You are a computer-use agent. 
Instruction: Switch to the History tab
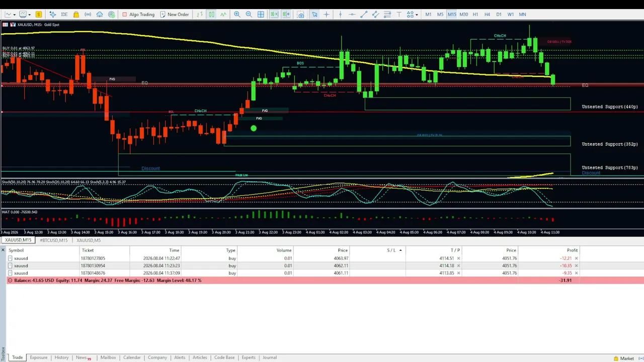tap(61, 357)
